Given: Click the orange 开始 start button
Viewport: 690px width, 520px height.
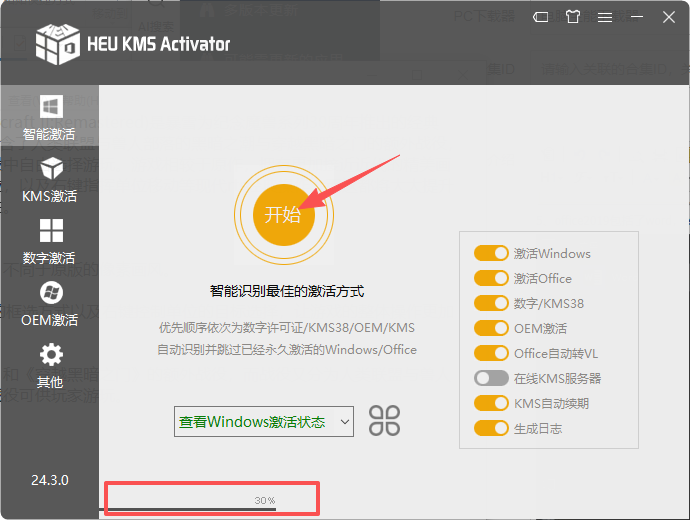Looking at the screenshot, I should coord(284,215).
